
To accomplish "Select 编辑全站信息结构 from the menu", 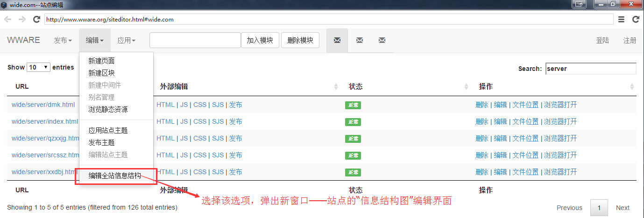I will [115, 176].
